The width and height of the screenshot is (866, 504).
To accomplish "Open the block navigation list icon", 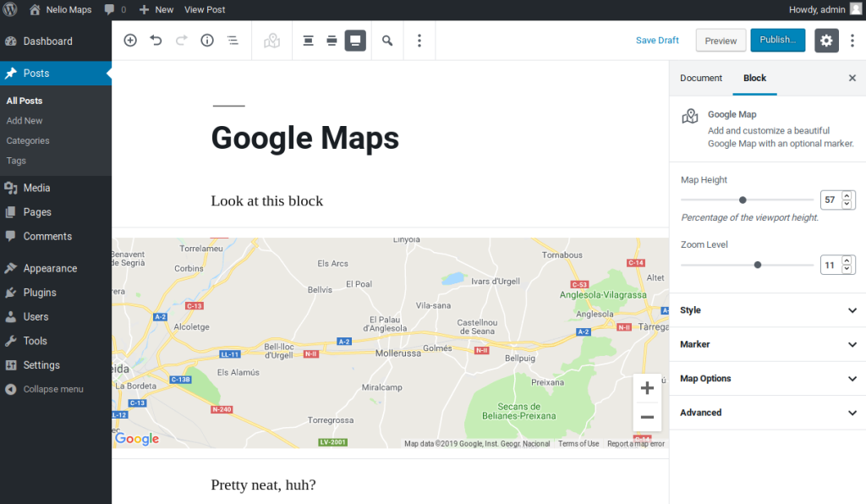I will pyautogui.click(x=233, y=41).
